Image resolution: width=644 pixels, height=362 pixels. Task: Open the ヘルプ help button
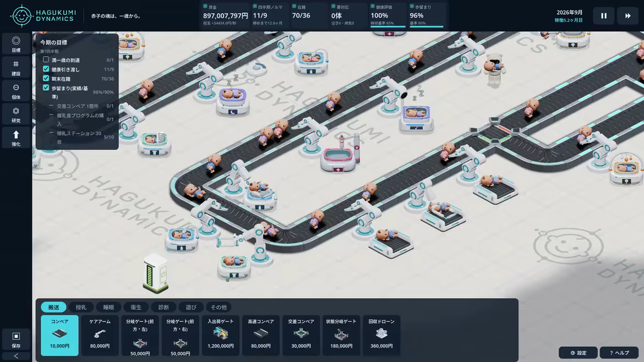(619, 353)
